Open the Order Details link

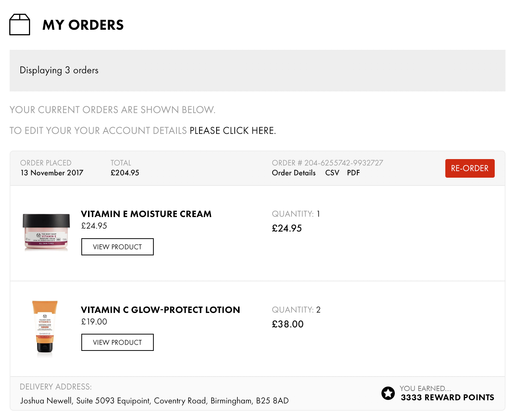click(x=294, y=173)
